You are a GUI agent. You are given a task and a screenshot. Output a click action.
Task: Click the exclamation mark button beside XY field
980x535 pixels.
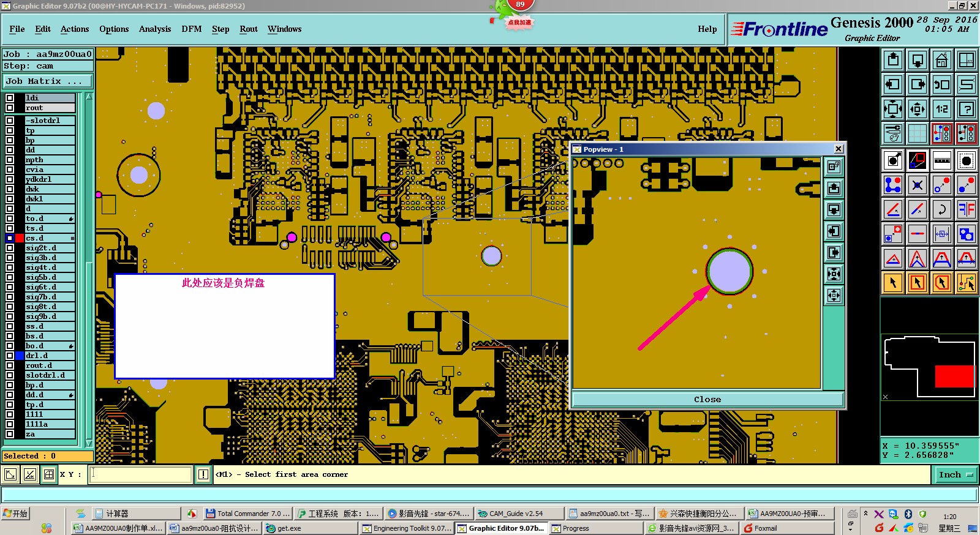203,474
